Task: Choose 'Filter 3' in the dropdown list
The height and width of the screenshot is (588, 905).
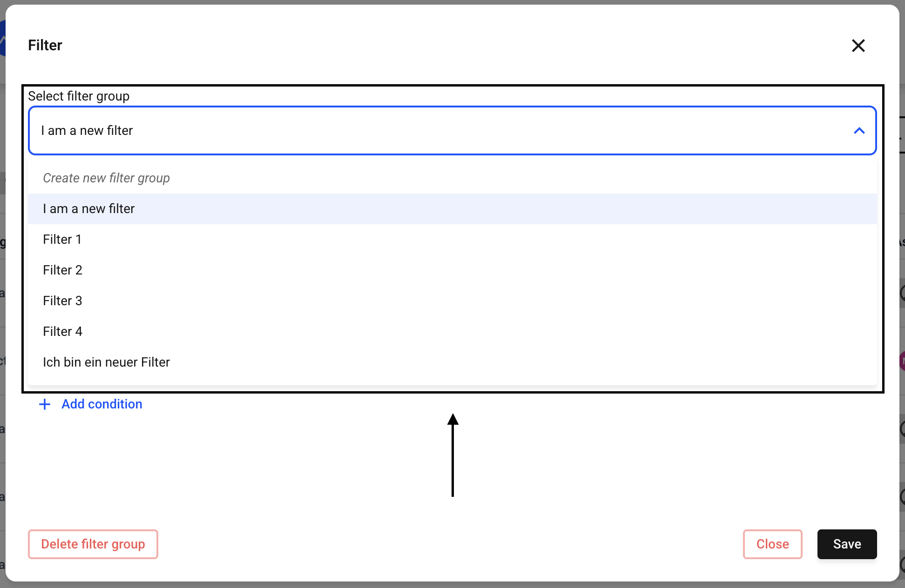Action: [62, 301]
